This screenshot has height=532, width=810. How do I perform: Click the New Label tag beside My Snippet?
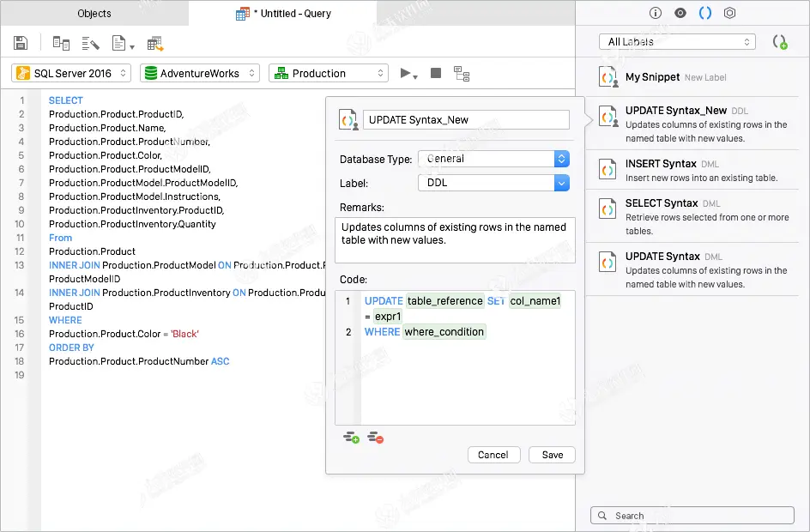point(705,77)
